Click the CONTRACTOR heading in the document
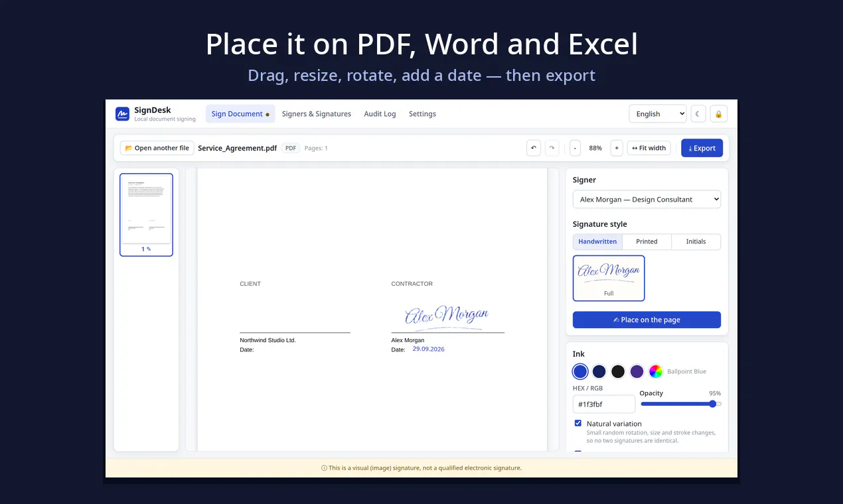The image size is (843, 504). click(x=412, y=284)
